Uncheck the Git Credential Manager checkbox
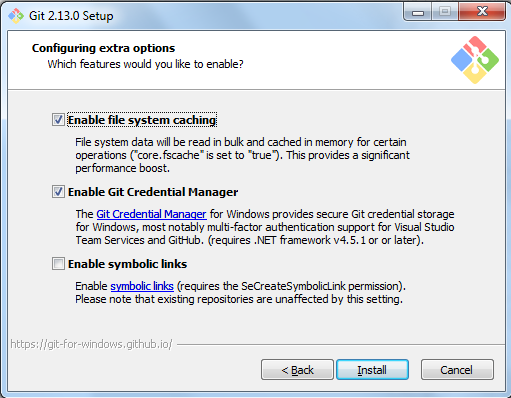 tap(58, 192)
